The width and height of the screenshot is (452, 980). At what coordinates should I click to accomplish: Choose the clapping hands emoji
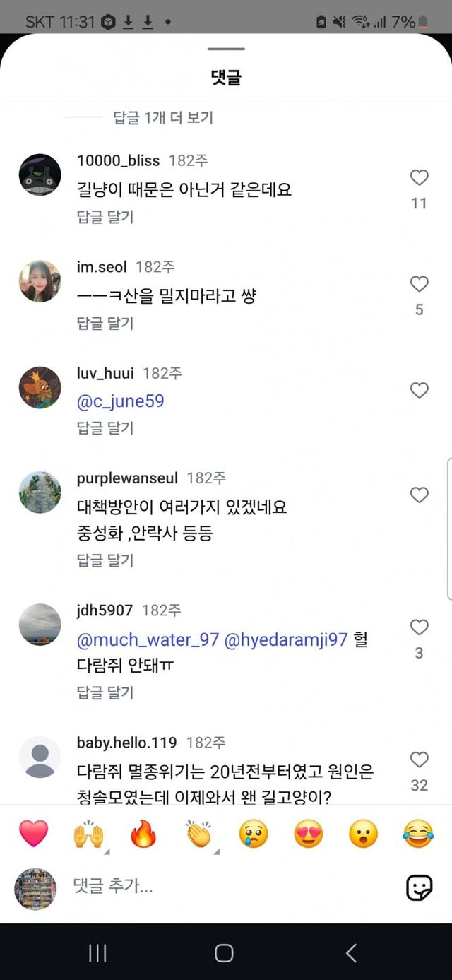198,834
